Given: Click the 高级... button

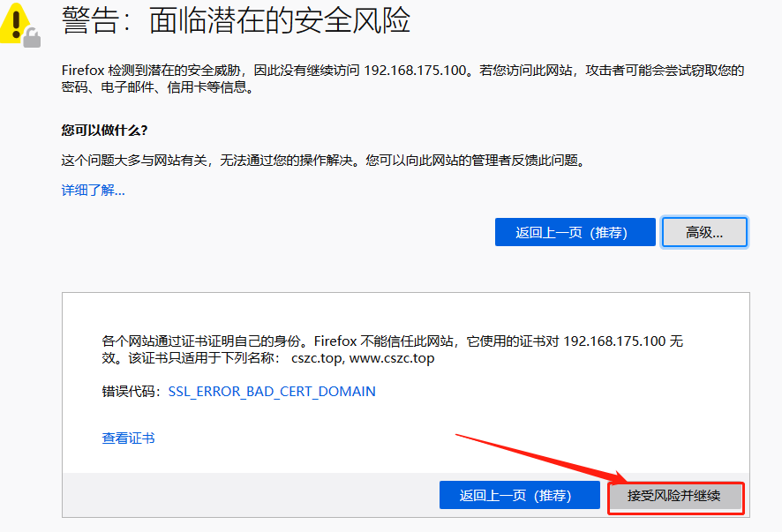Looking at the screenshot, I should coord(704,232).
